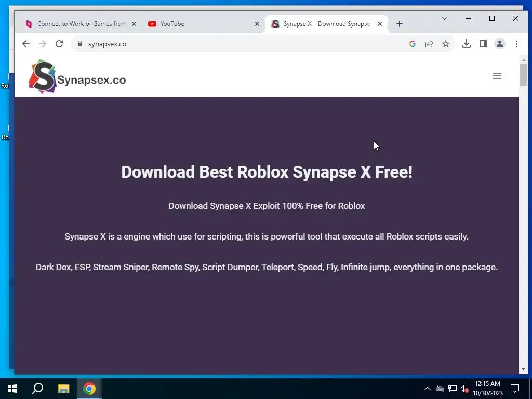The height and width of the screenshot is (399, 532).
Task: Go back to previous page in Chrome
Action: (26, 44)
